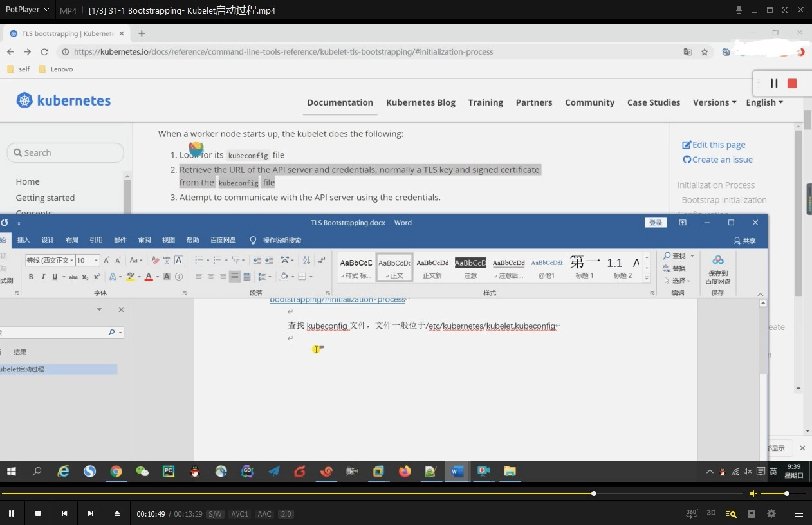Click the pause recording button

[x=773, y=83]
